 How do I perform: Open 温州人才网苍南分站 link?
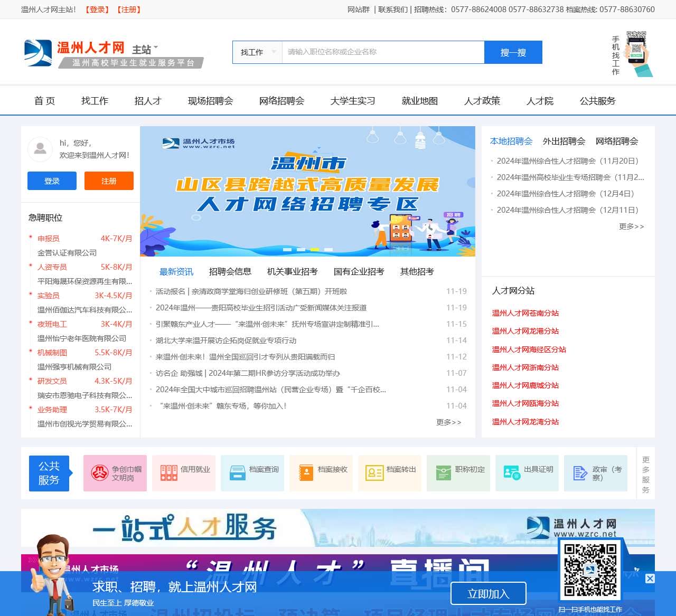pos(525,313)
